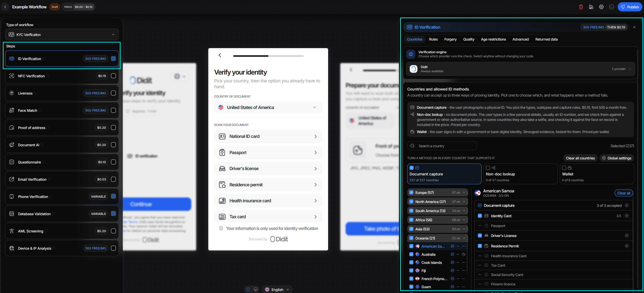644x293 pixels.
Task: Uncheck Australia country checkbox
Action: 411,254
